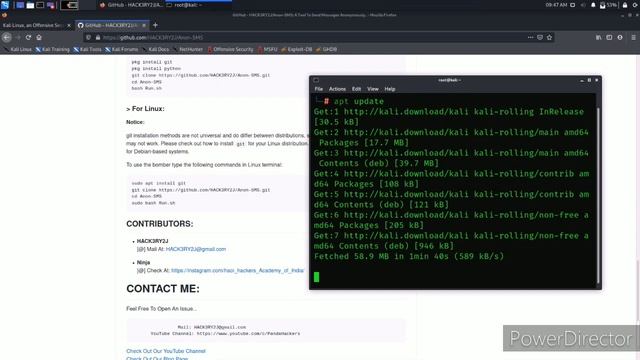The image size is (640, 360).
Task: Open the Kali Forums bookmark
Action: [122, 49]
